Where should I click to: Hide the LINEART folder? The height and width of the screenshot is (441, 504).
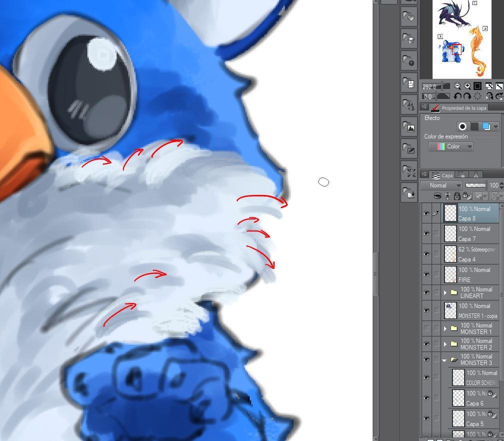tap(426, 292)
